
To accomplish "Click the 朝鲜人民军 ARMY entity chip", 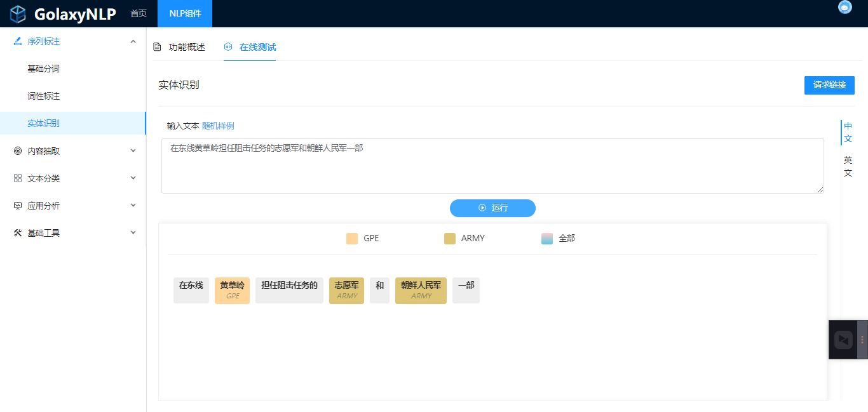I will 421,291.
